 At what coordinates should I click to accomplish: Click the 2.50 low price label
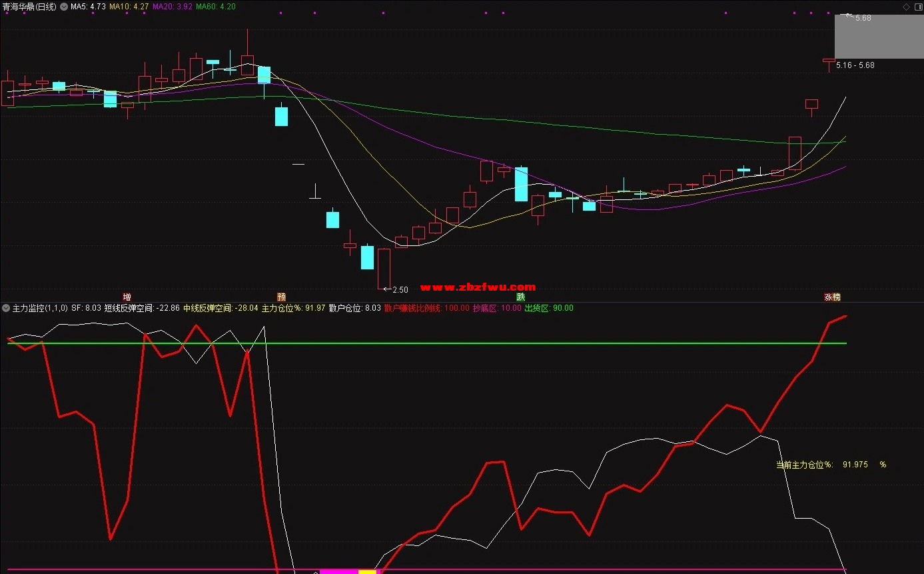400,290
